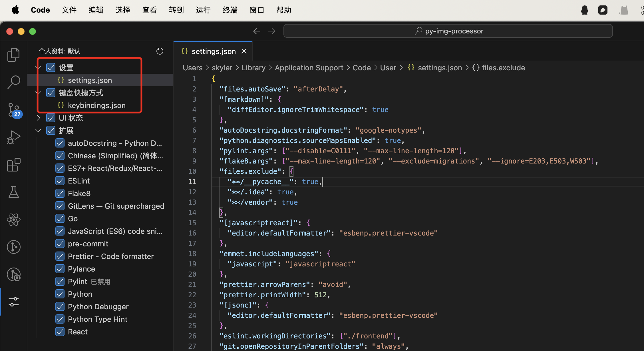Uncheck the GitLens extension checkbox

[60, 206]
